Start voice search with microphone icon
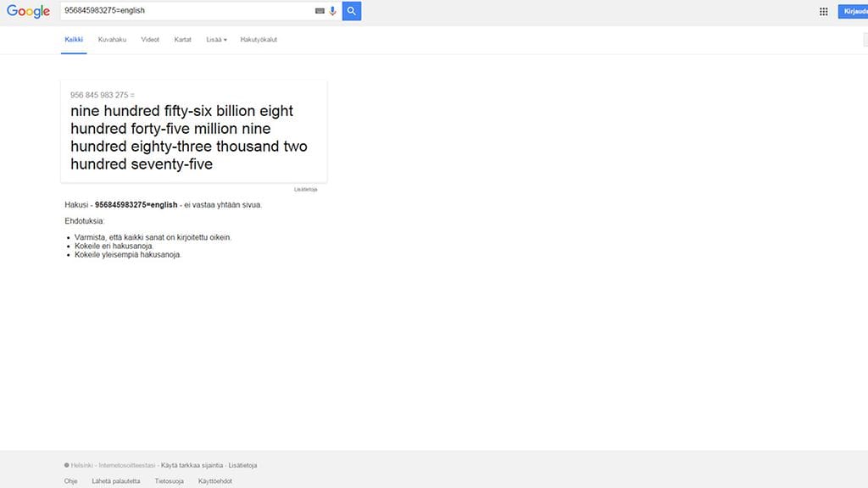This screenshot has height=488, width=868. [x=332, y=11]
